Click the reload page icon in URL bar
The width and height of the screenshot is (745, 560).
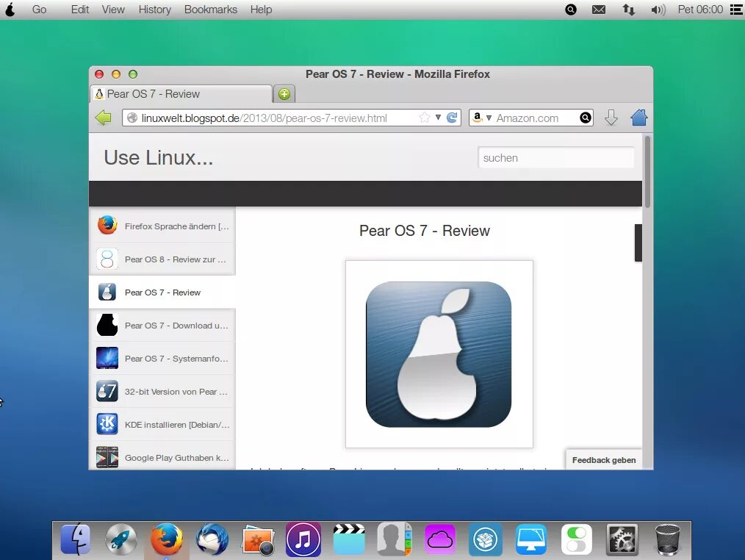pyautogui.click(x=453, y=118)
